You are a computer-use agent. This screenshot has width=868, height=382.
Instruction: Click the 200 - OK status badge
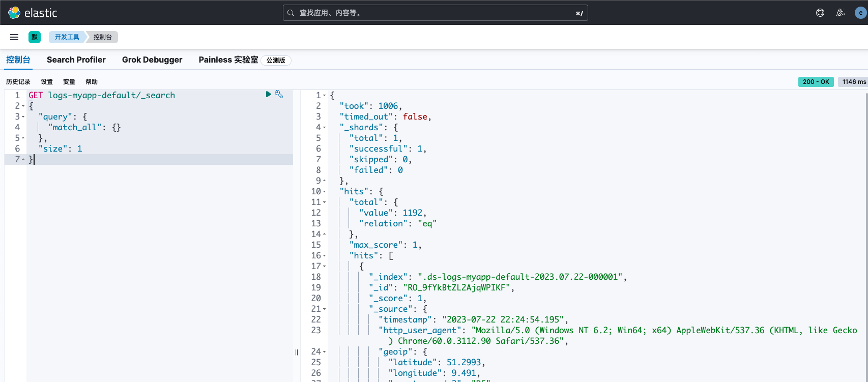[816, 82]
